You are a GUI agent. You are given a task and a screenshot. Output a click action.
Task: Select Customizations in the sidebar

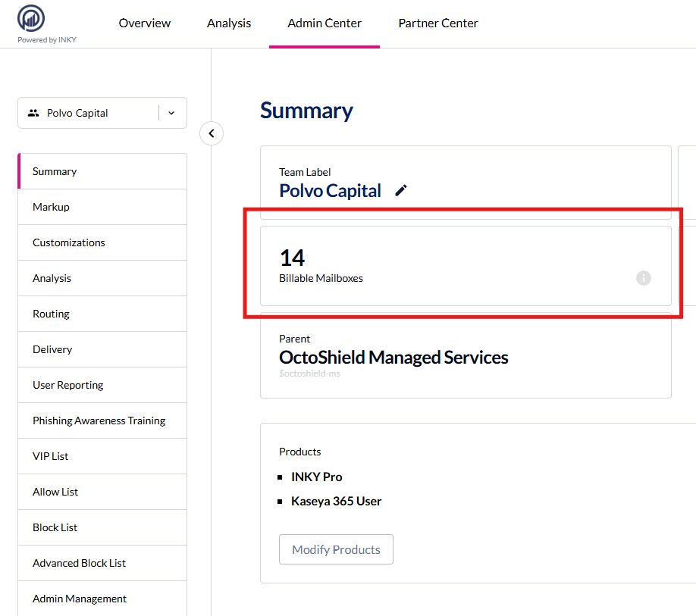(x=69, y=242)
